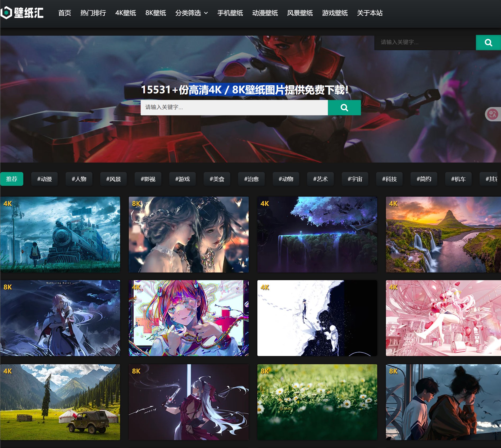This screenshot has width=501, height=448.
Task: Open the steam train 4K wallpaper thumbnail
Action: tap(60, 234)
